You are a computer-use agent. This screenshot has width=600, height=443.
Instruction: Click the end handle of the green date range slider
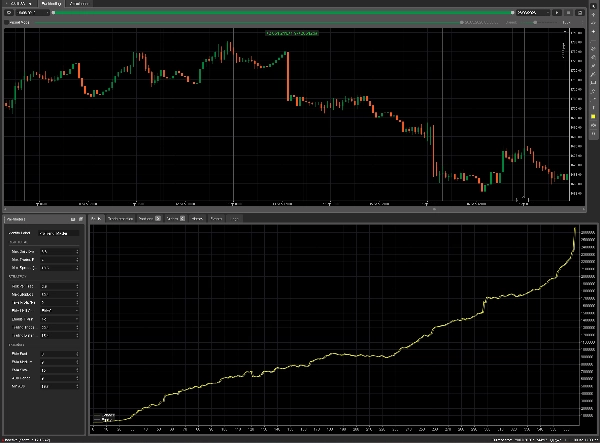point(512,13)
